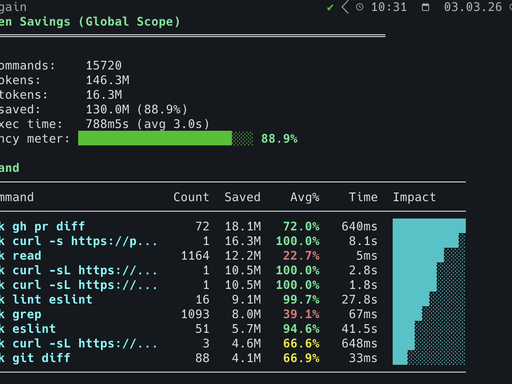The image size is (512, 384).
Task: Click the saved value 8.0M
Action: click(x=247, y=314)
